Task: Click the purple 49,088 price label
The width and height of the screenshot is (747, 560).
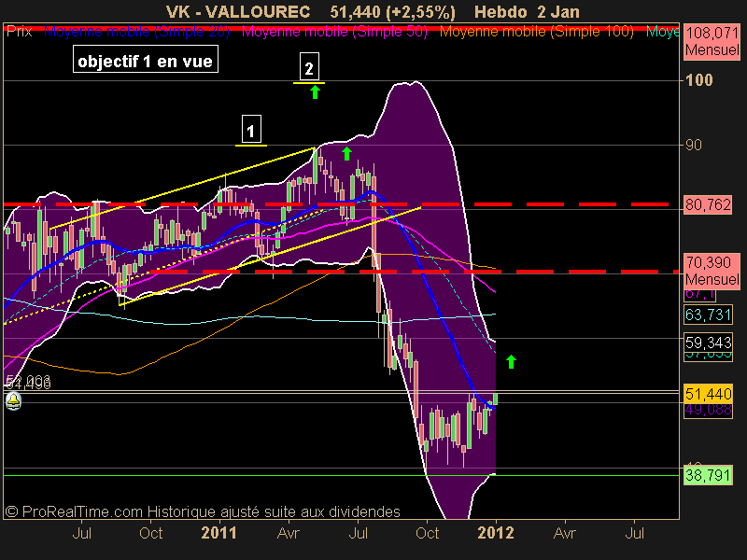Action: click(708, 410)
